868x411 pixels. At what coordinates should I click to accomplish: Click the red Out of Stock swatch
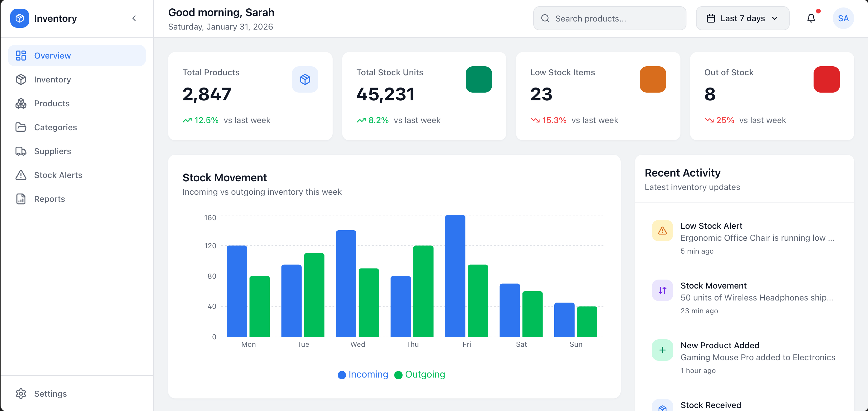click(826, 79)
